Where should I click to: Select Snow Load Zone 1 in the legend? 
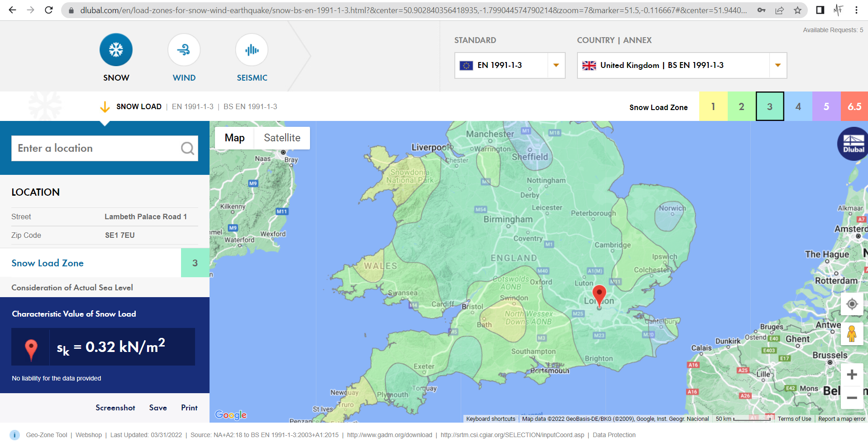[713, 106]
